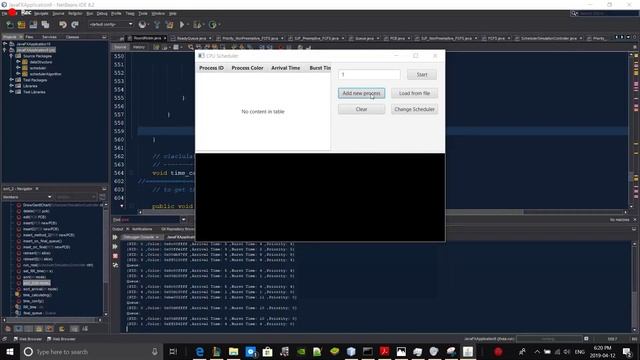Click the Build Project hammer icon

pyautogui.click(x=157, y=25)
